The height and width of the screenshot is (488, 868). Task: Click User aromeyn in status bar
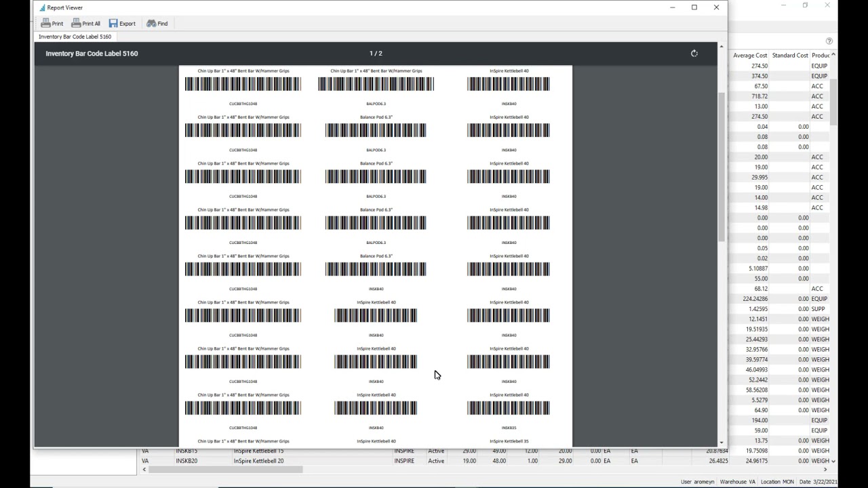[x=697, y=482]
